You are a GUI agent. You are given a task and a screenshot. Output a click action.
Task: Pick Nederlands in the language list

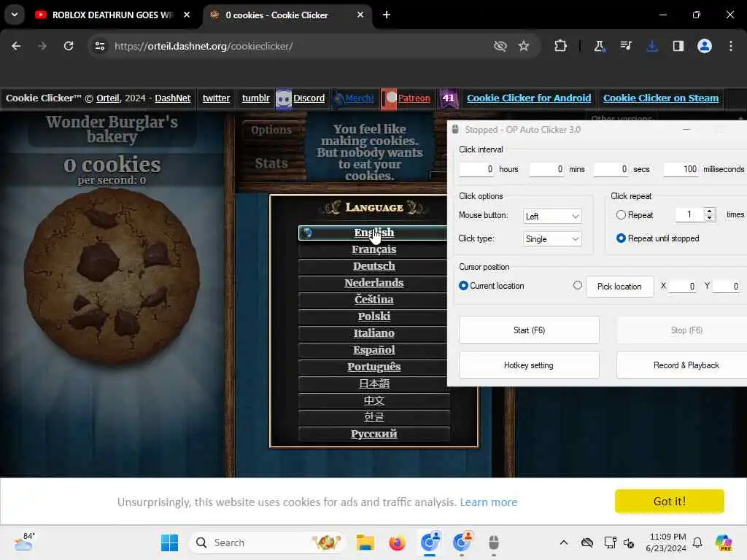(x=374, y=283)
